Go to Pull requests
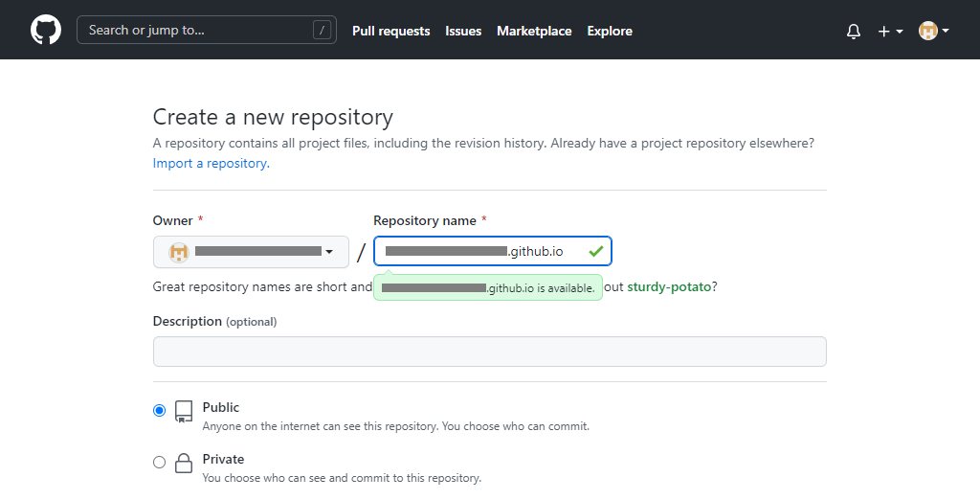The width and height of the screenshot is (980, 500). tap(390, 31)
